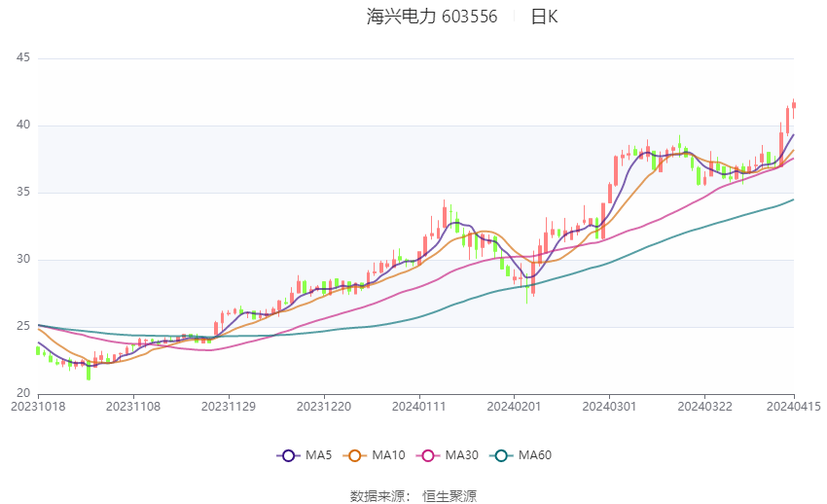Toggle the MA5 series via its label
This screenshot has width=827, height=504.
tap(318, 455)
